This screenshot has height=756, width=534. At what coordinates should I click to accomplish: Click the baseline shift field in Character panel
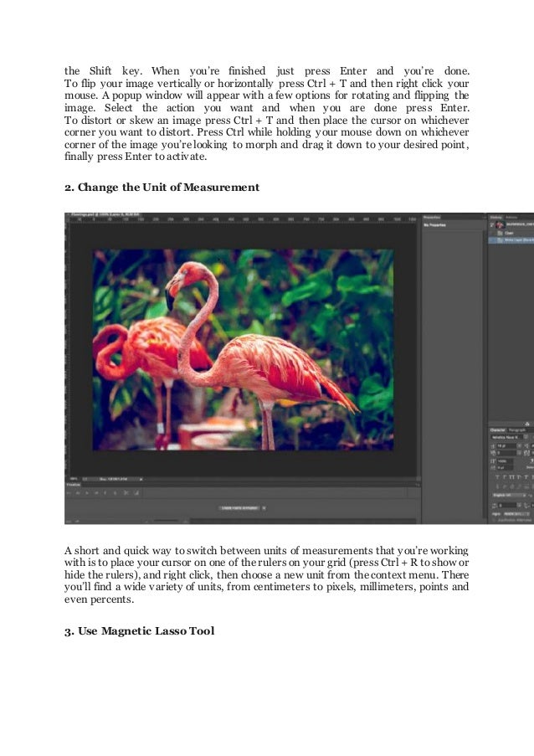click(x=505, y=467)
